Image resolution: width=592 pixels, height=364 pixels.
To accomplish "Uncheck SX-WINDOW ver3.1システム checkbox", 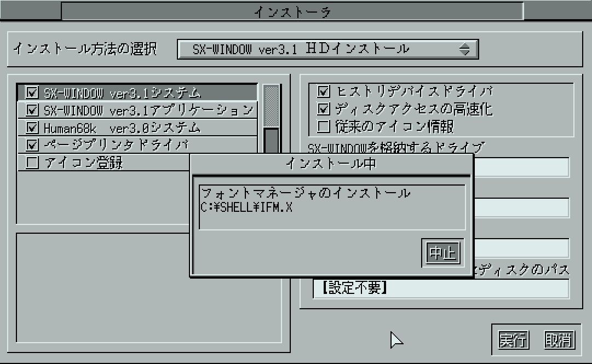I will click(32, 92).
